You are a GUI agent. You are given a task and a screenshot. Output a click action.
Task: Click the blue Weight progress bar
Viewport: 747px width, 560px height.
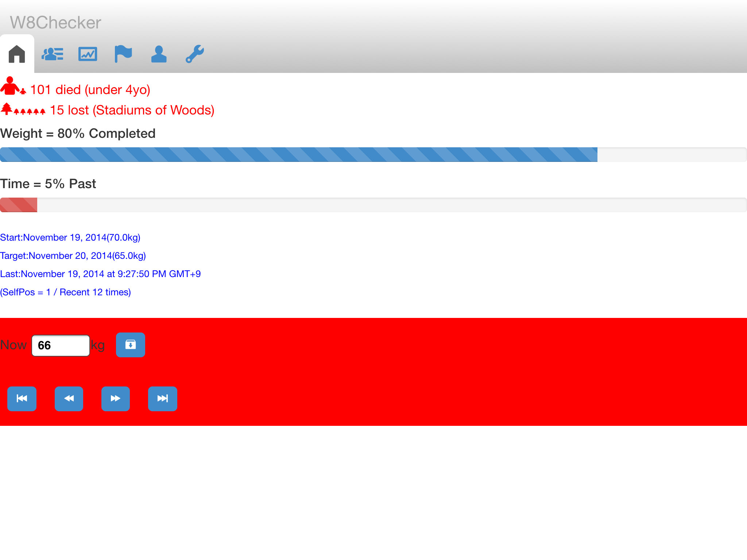coord(298,155)
